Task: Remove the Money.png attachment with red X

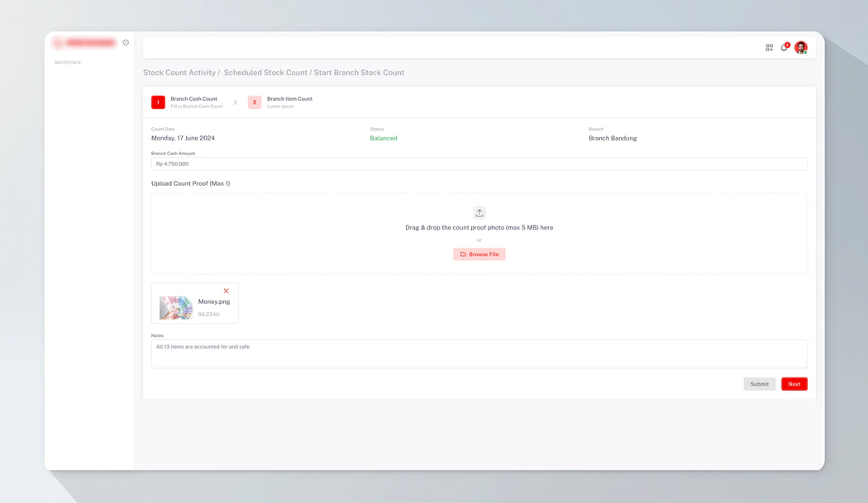Action: pyautogui.click(x=226, y=291)
